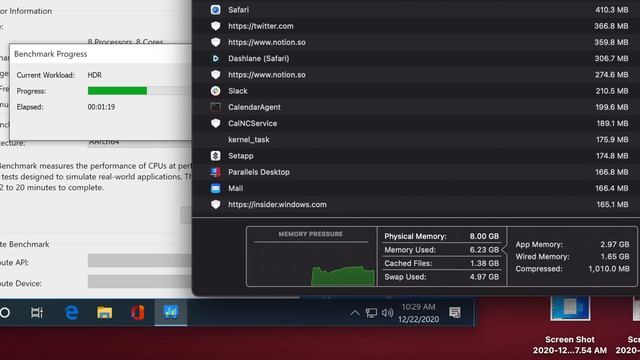Click the Cached Files 1.38 GB value

pyautogui.click(x=484, y=263)
